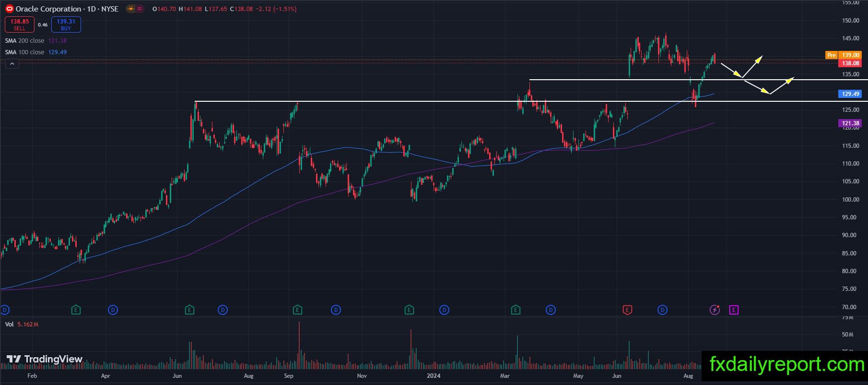Open the green earnings marker for September 2023

297,310
